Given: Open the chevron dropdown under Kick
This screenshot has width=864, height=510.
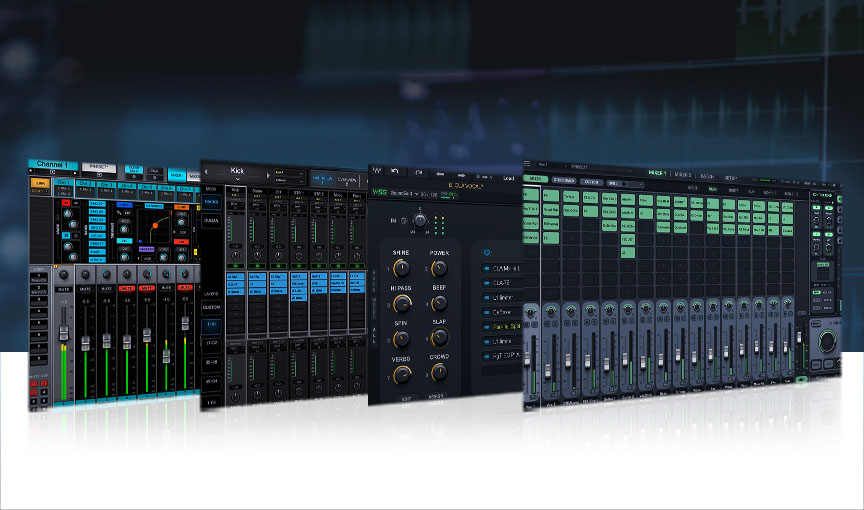Looking at the screenshot, I should pos(237,180).
